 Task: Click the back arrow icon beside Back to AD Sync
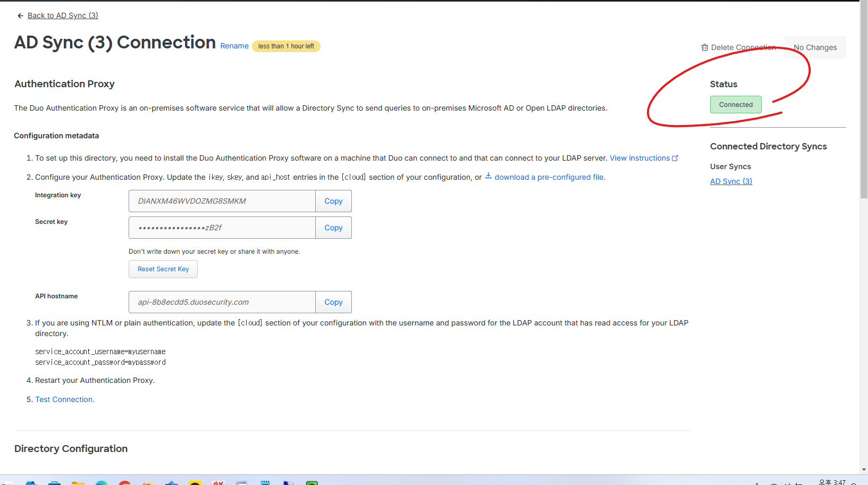pyautogui.click(x=20, y=16)
